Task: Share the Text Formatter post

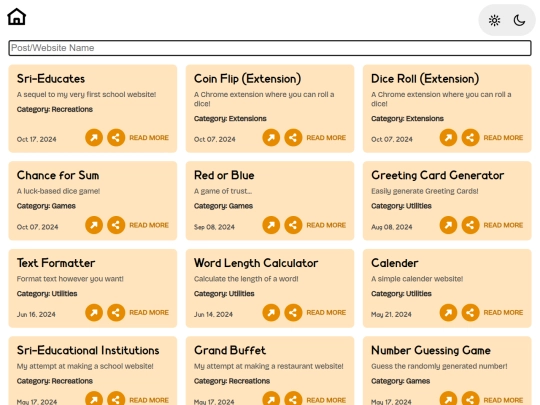Action: point(116,313)
